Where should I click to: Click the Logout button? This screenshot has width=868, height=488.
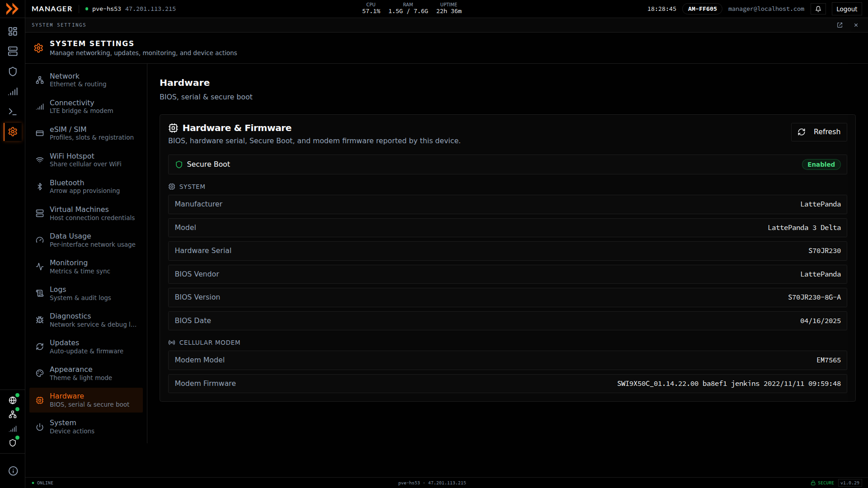846,9
